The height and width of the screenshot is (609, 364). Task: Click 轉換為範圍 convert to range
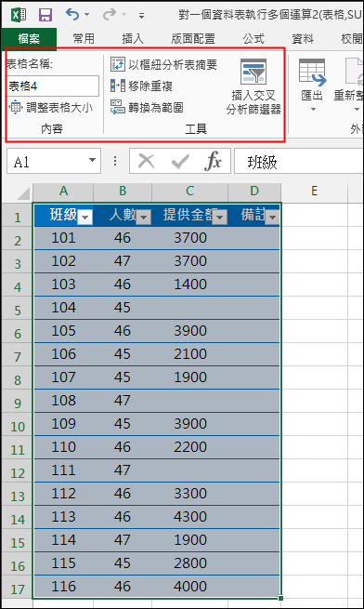coord(147,108)
